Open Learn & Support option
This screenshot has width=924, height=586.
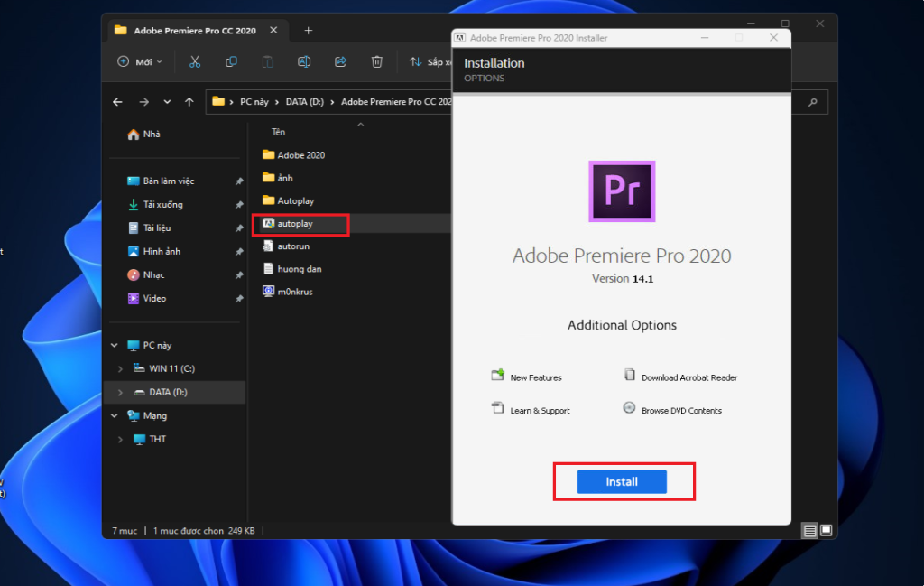531,409
